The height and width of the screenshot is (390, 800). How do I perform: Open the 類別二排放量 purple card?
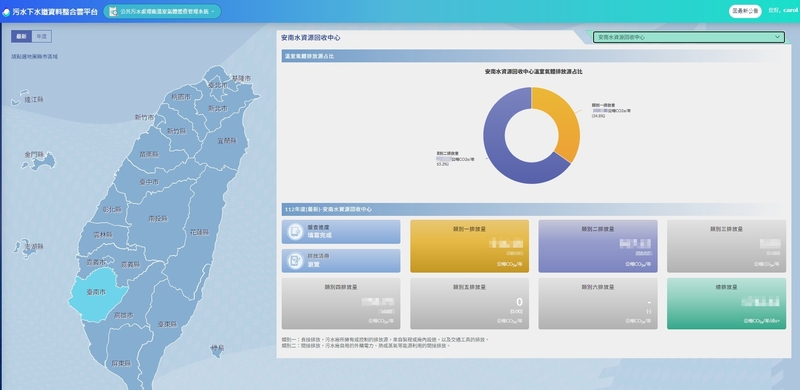[x=598, y=246]
